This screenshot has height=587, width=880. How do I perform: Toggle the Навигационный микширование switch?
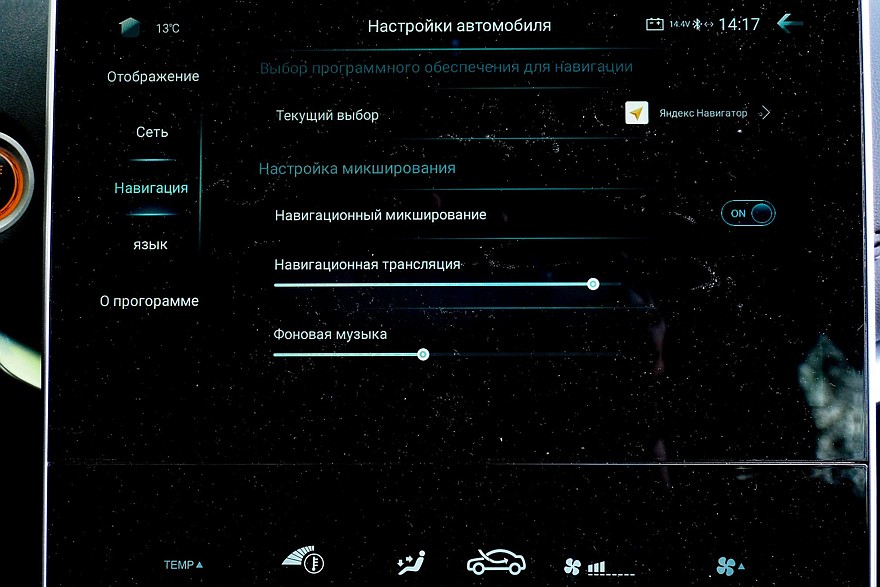coord(748,213)
